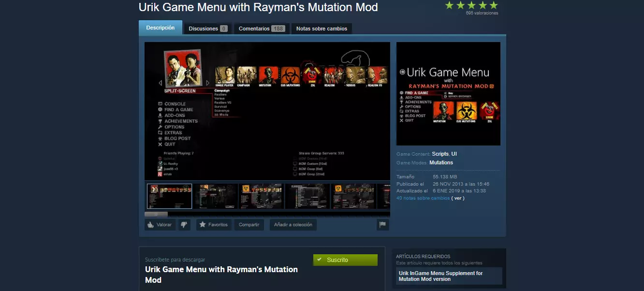Viewport: 644px width, 291px height.
Task: Click Añadir a colección button
Action: click(x=293, y=225)
